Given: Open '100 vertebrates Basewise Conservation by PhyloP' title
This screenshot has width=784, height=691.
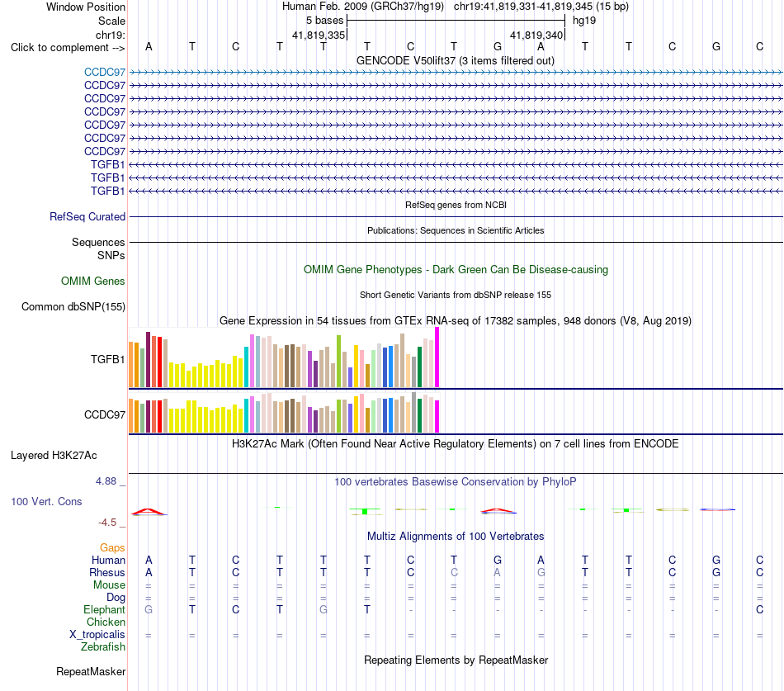Looking at the screenshot, I should coord(456,482).
